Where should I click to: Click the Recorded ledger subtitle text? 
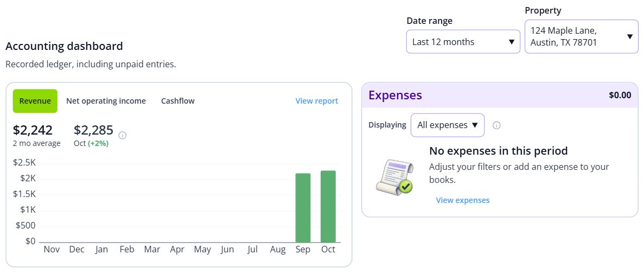point(91,65)
